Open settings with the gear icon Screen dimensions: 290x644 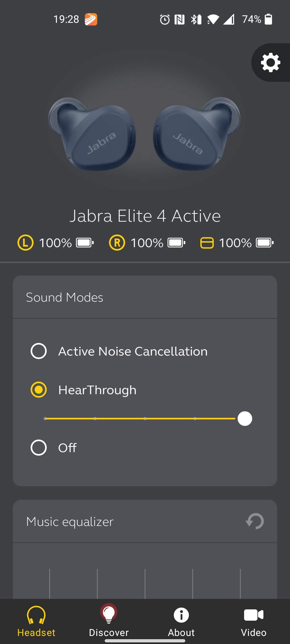click(270, 63)
